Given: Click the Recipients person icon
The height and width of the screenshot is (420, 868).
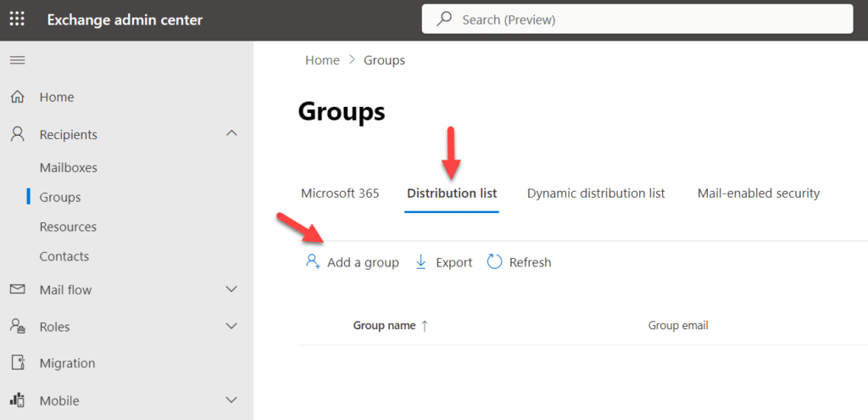Looking at the screenshot, I should (x=17, y=135).
